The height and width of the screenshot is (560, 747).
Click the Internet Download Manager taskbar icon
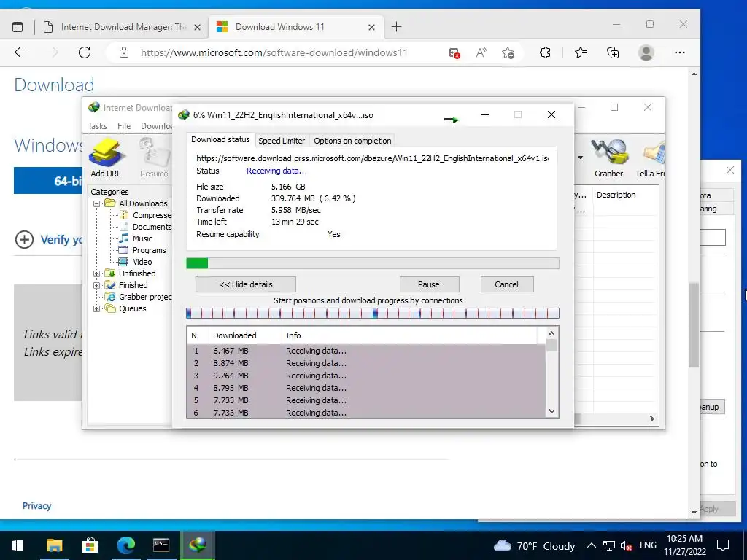click(197, 545)
